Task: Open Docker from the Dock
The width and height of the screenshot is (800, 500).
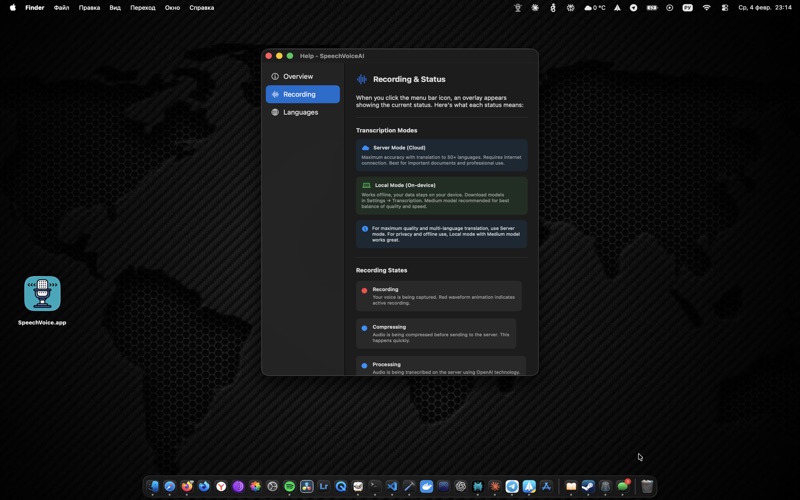Action: (426, 486)
